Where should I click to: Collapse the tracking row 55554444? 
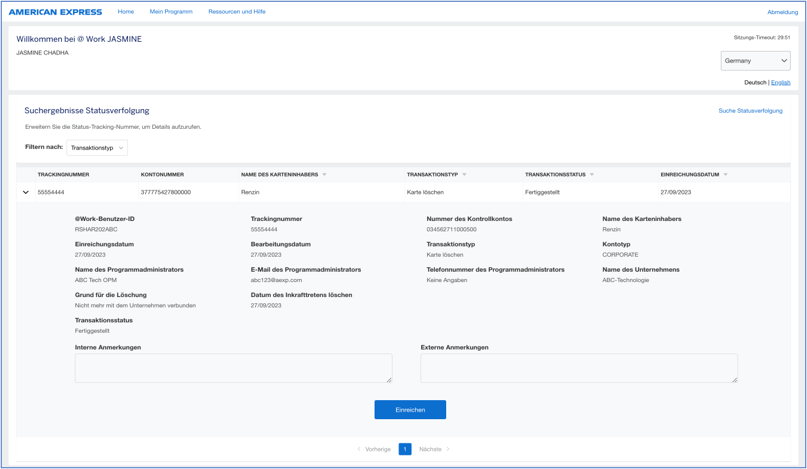(x=26, y=192)
